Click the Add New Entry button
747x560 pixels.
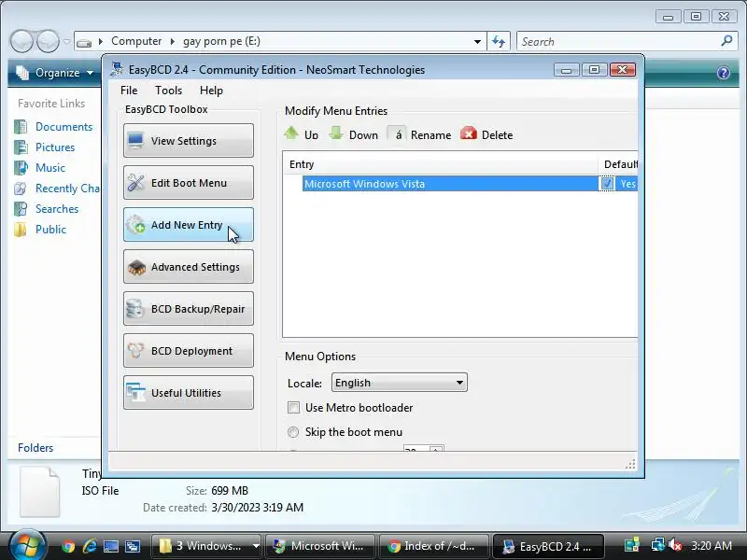tap(189, 224)
